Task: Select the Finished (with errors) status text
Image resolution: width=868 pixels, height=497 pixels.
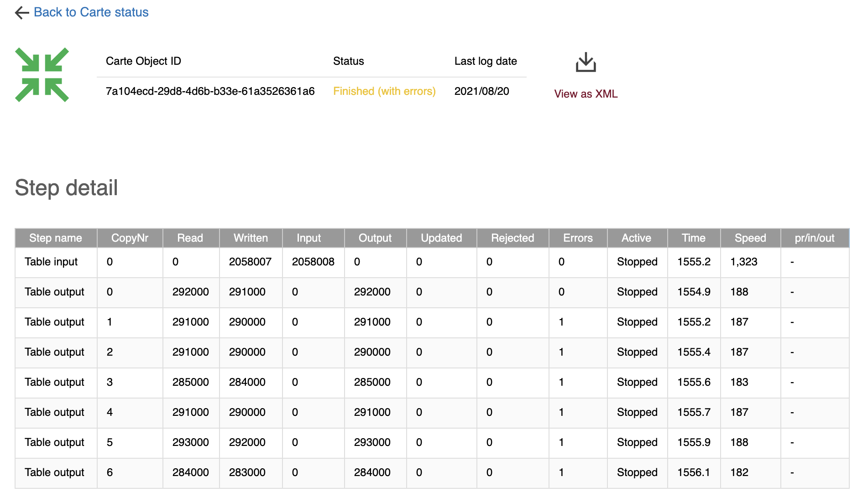Action: click(x=384, y=91)
